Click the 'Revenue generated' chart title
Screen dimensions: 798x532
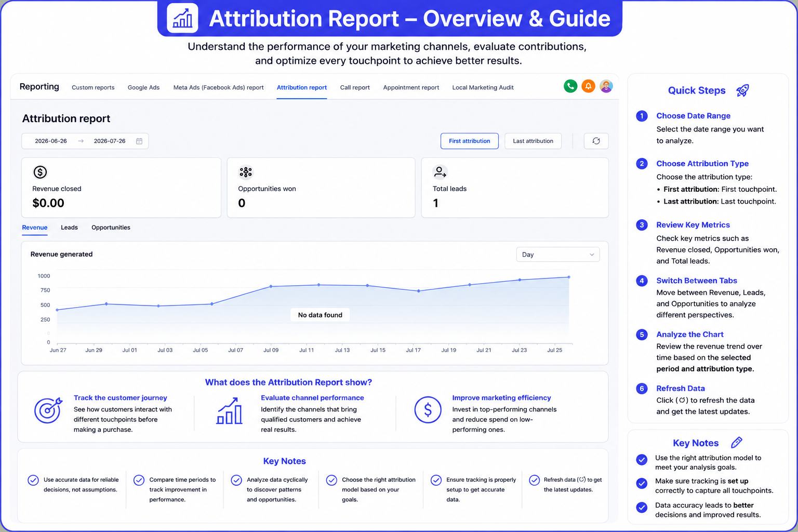click(x=61, y=254)
